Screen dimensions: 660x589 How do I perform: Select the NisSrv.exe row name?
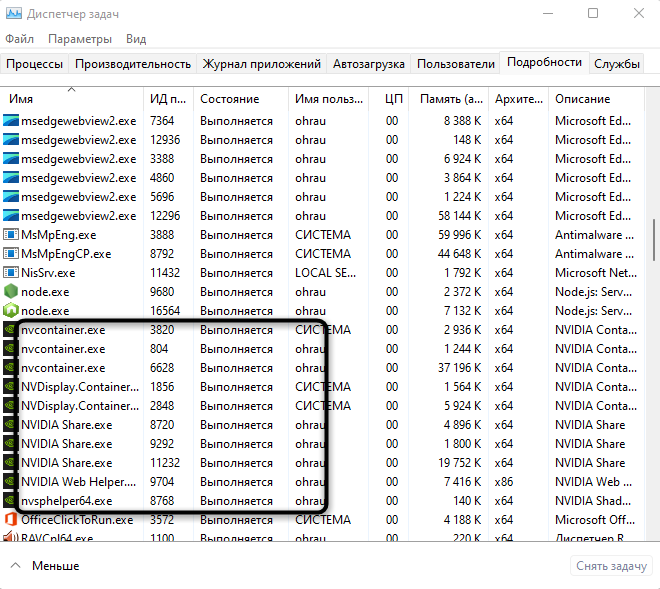[48, 273]
